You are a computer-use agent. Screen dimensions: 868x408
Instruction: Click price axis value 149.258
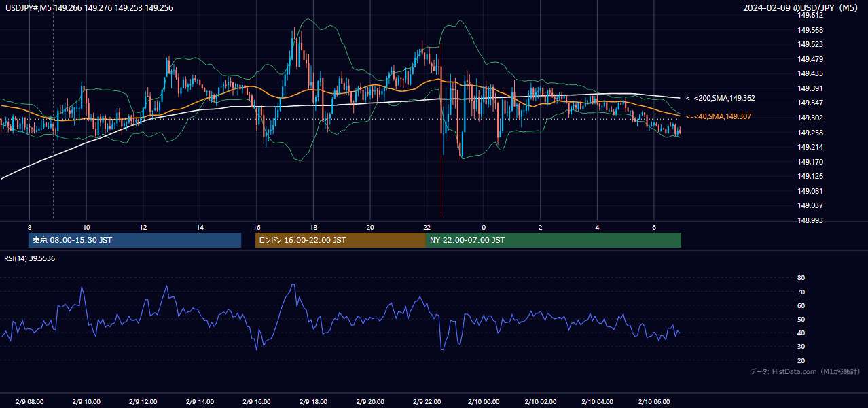pos(811,133)
